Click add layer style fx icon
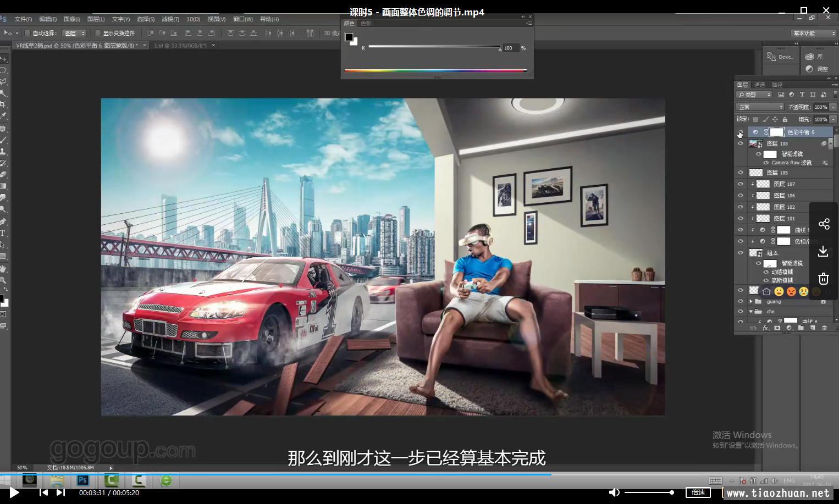 pyautogui.click(x=765, y=328)
